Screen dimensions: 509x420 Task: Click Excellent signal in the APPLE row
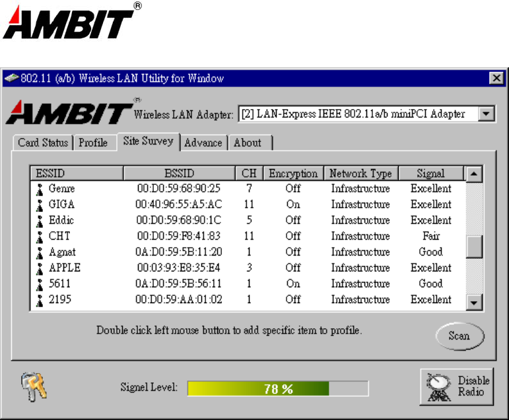pos(431,267)
